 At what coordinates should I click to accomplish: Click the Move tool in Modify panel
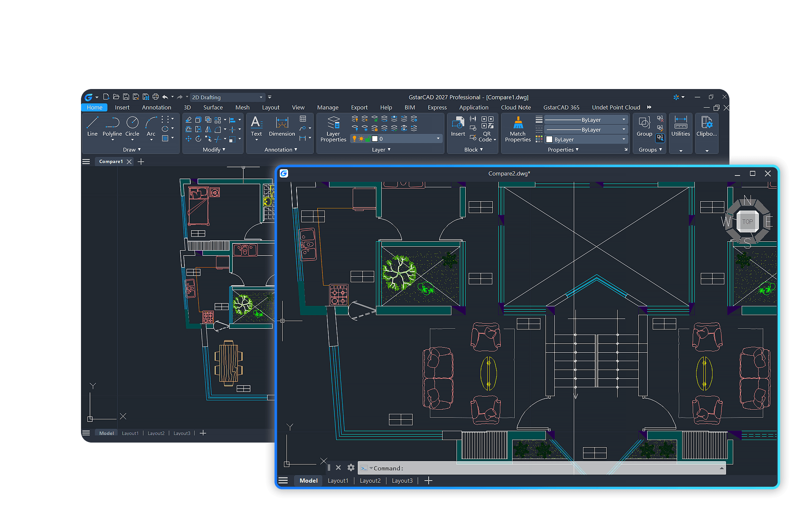[189, 138]
